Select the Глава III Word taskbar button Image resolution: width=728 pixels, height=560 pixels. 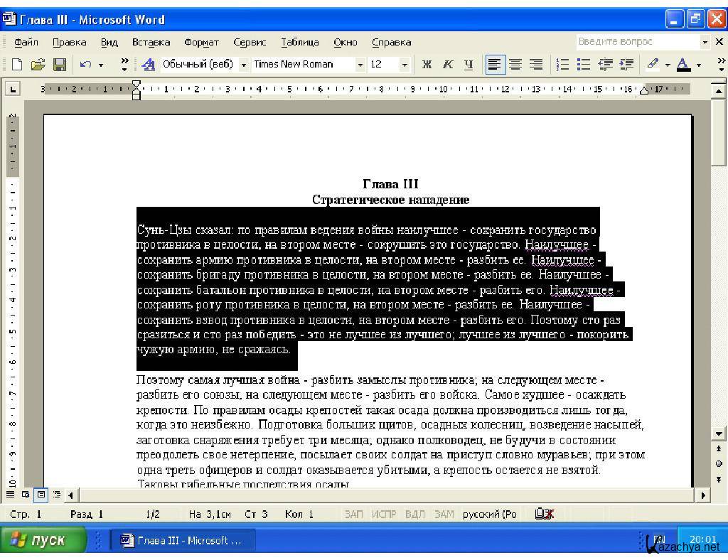(x=182, y=540)
